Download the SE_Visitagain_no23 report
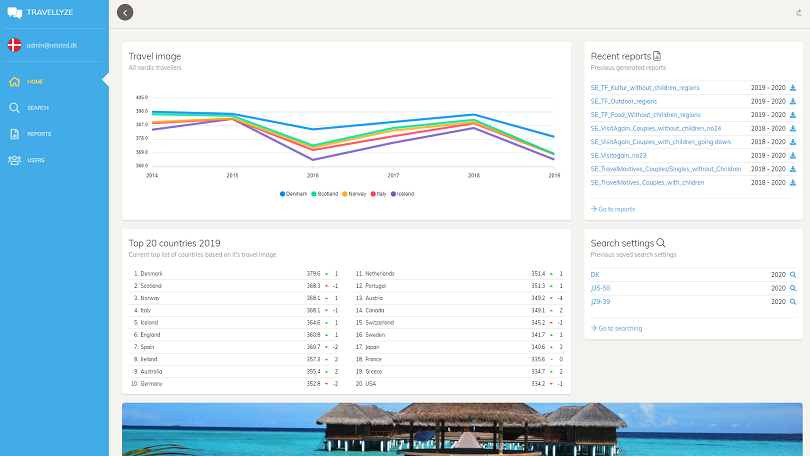Viewport: 810px width, 456px height. pyautogui.click(x=793, y=155)
